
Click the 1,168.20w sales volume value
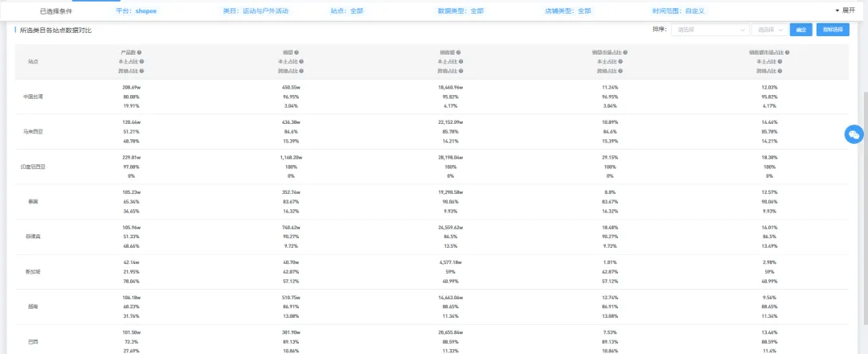click(291, 158)
